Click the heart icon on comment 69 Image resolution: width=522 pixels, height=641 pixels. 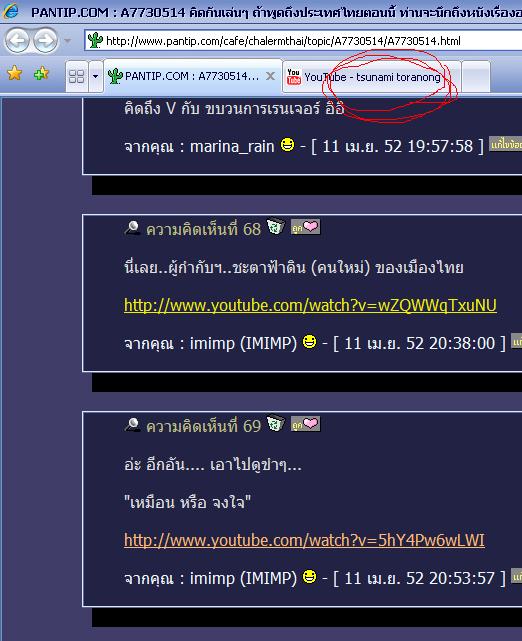[x=305, y=424]
